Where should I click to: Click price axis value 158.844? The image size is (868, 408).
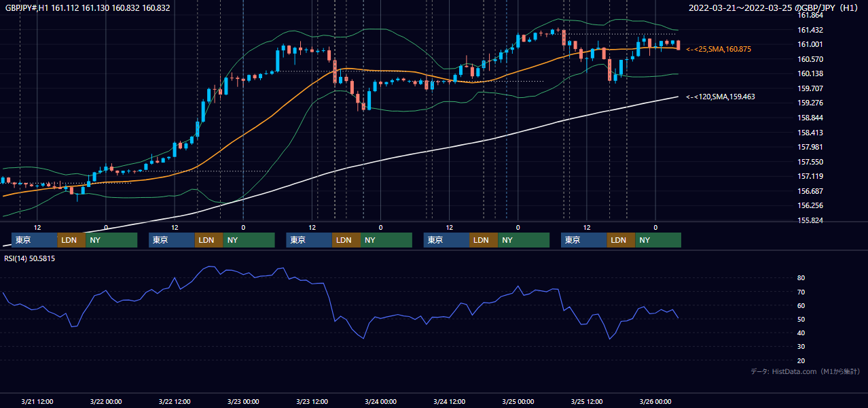pos(810,118)
